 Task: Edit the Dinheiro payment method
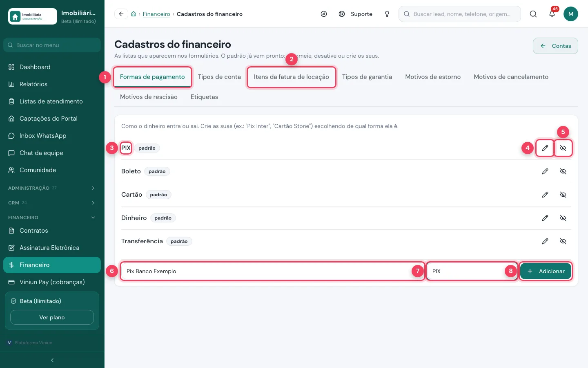545,218
